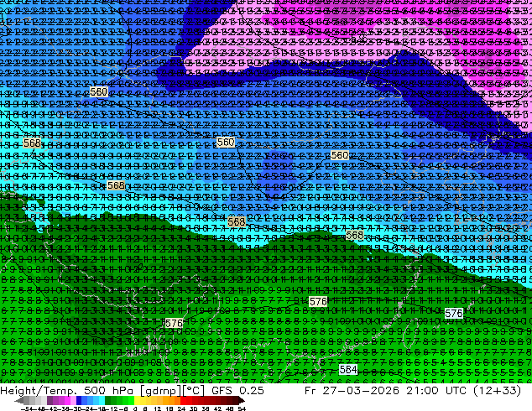Screen dimensions: 532x411
Task: Click the cyan legend swatch near -18
Action: tap(102, 400)
